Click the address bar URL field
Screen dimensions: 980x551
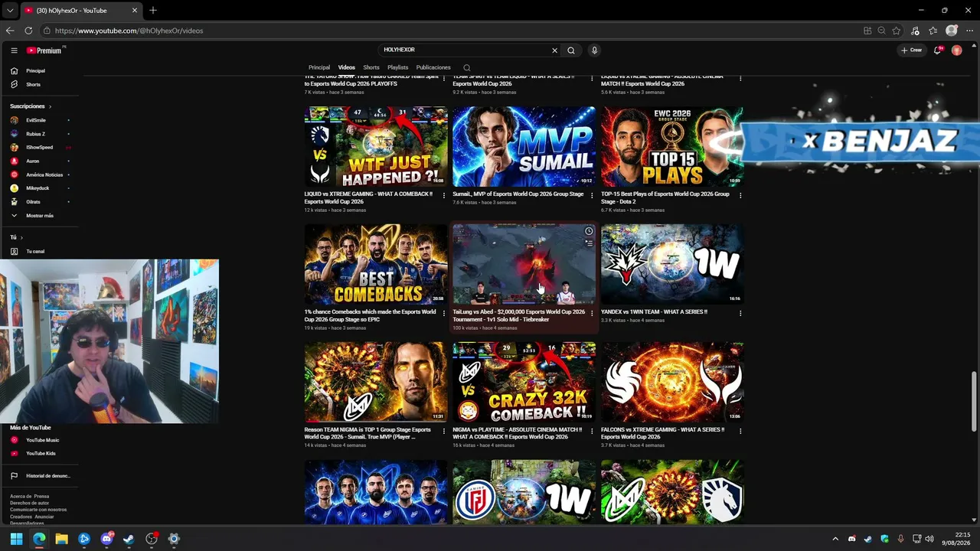tap(452, 31)
